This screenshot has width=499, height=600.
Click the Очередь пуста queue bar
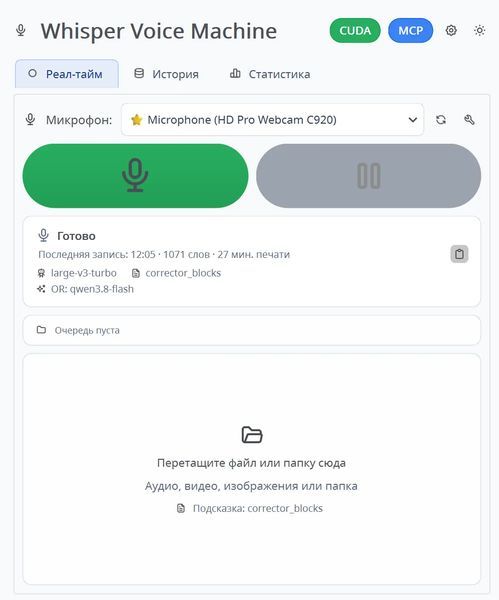click(252, 330)
